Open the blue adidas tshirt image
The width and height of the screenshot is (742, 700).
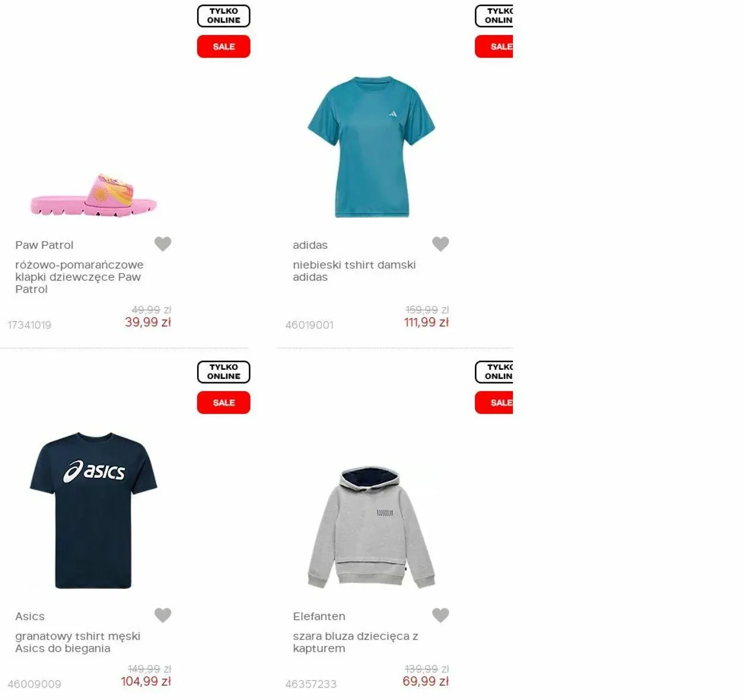click(x=371, y=147)
